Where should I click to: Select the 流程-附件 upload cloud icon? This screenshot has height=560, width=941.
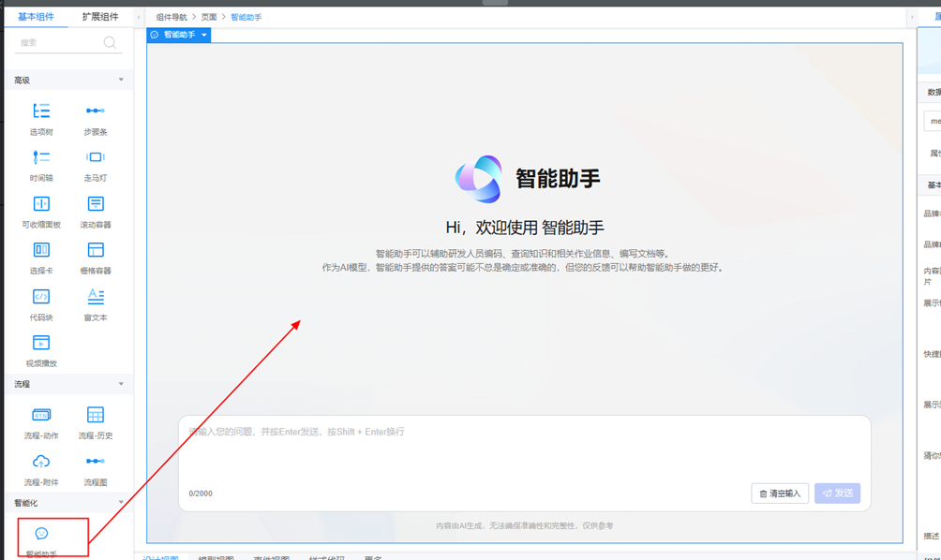click(x=41, y=462)
